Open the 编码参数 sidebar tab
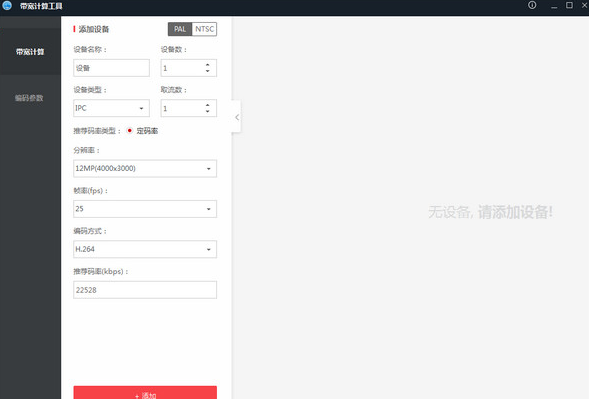 pyautogui.click(x=30, y=98)
